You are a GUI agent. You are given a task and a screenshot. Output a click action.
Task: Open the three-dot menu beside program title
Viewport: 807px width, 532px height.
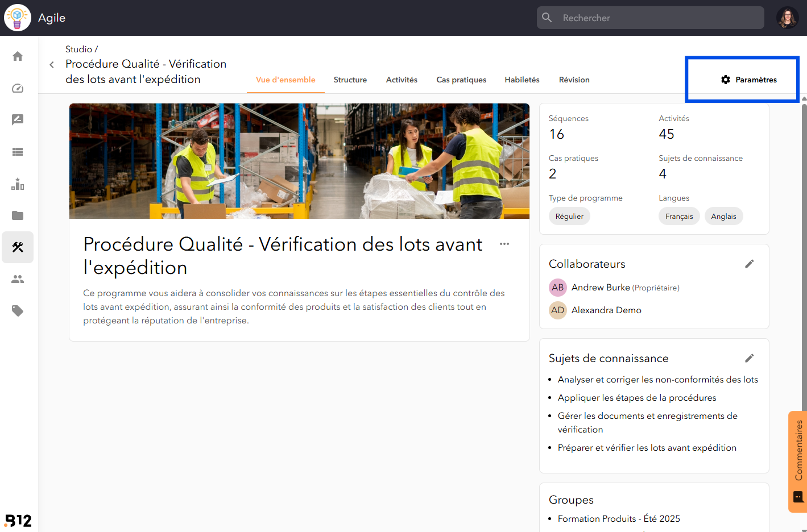pyautogui.click(x=504, y=244)
